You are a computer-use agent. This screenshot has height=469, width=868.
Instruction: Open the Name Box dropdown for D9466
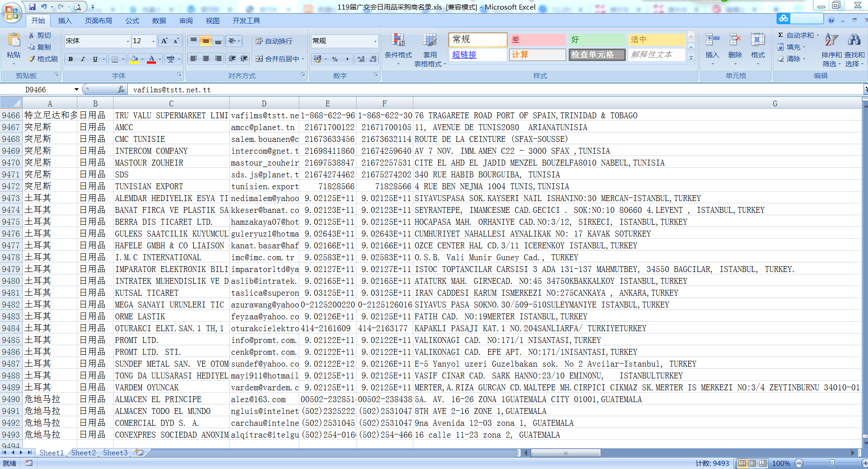click(x=76, y=90)
